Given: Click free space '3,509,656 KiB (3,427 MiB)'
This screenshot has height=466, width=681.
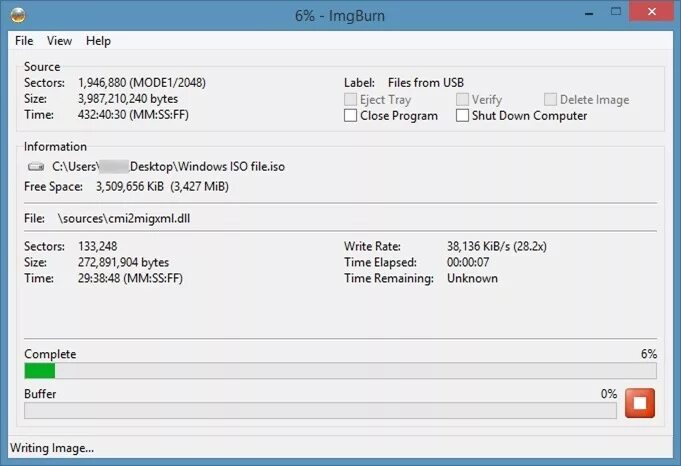Looking at the screenshot, I should tap(162, 186).
